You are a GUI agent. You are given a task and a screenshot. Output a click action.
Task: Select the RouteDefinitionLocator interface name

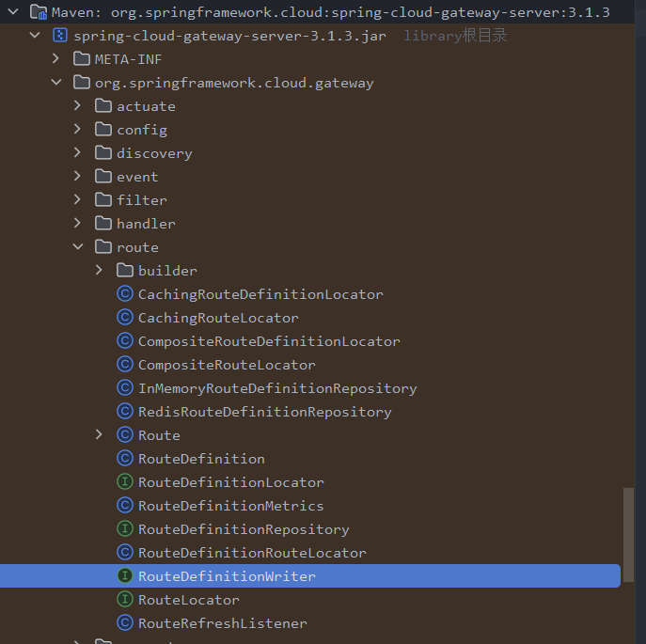tap(230, 482)
